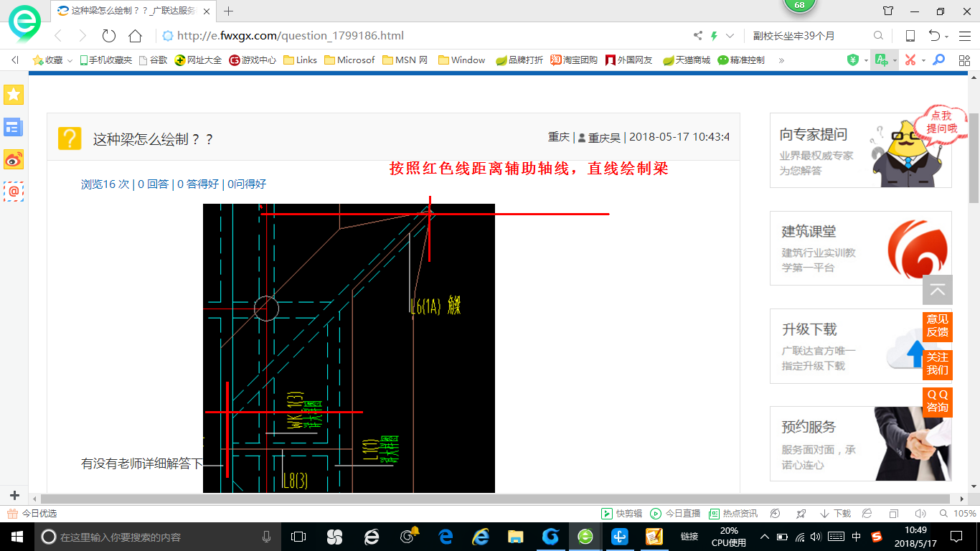This screenshot has height=551, width=980.
Task: Click the browser forward arrow
Action: (83, 36)
